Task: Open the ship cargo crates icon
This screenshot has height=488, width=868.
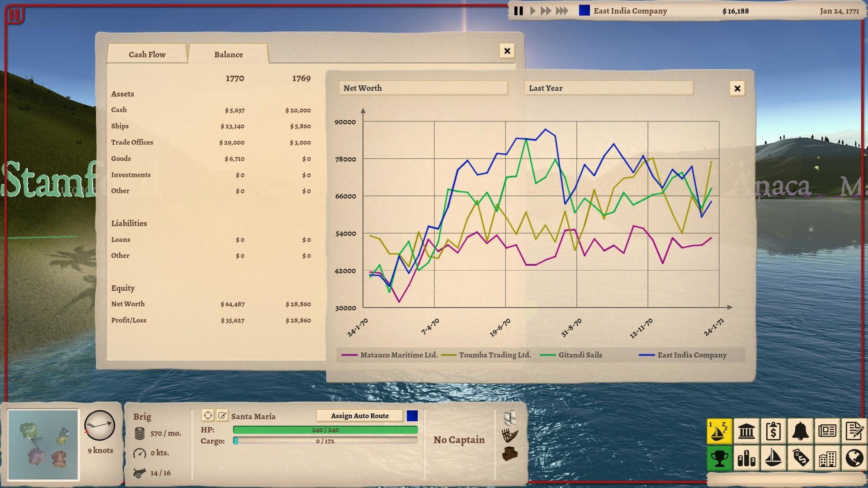Action: pos(510,454)
